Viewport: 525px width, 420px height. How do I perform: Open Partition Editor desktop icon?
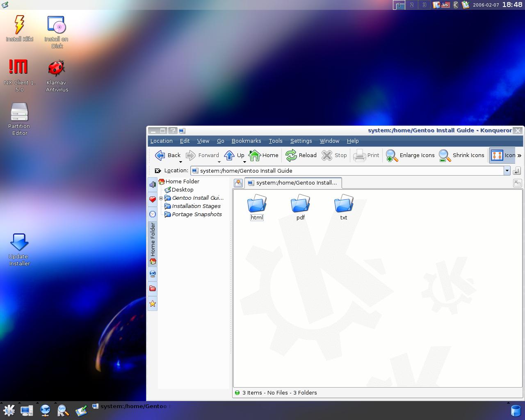19,119
